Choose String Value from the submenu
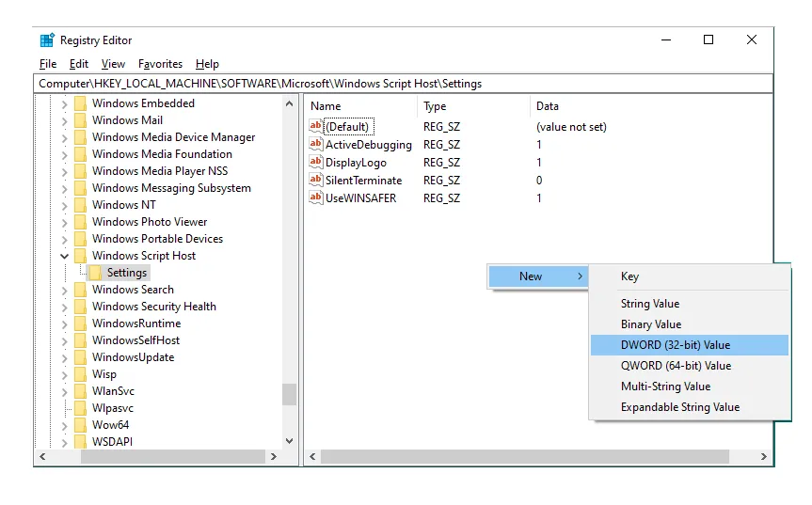812x505 pixels. tap(690, 304)
